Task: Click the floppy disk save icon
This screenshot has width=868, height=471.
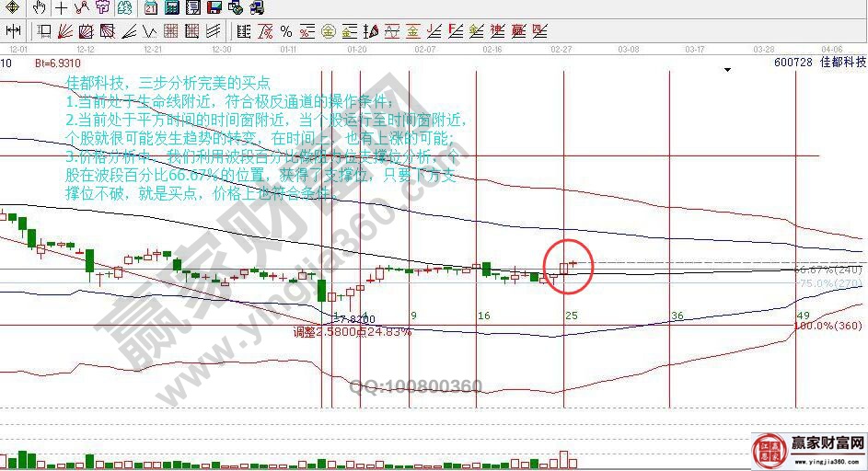Action: tap(214, 8)
